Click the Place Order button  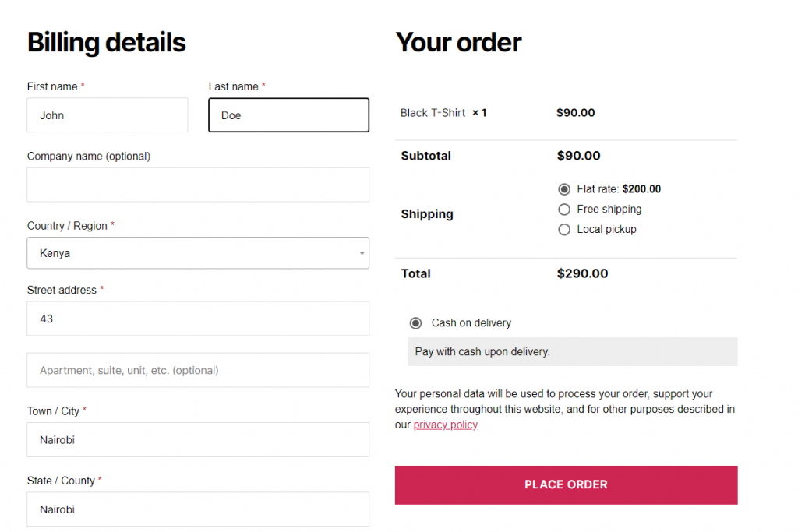(x=566, y=484)
